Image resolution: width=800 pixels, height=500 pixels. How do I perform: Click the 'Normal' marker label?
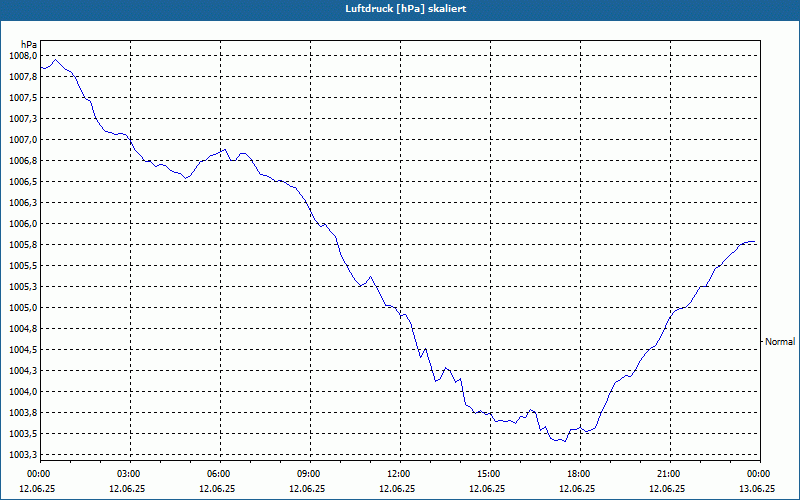click(780, 342)
